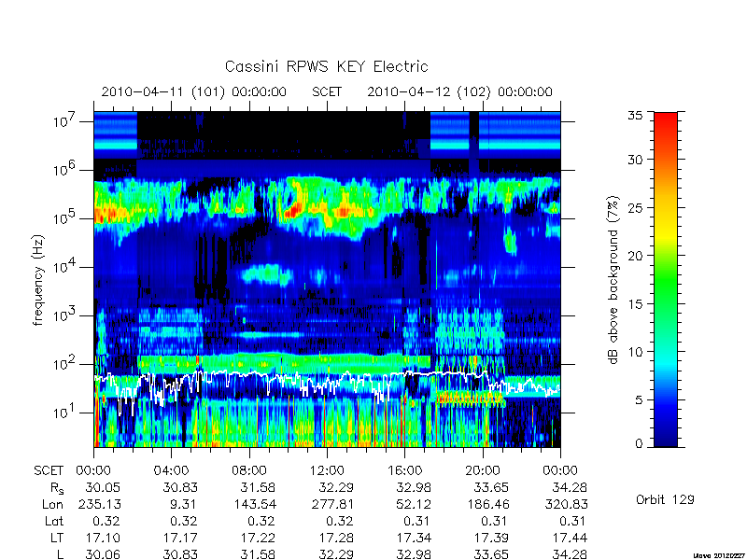Click the '30' colorbar tick label
Screen dimensions: 747x560
click(635, 160)
